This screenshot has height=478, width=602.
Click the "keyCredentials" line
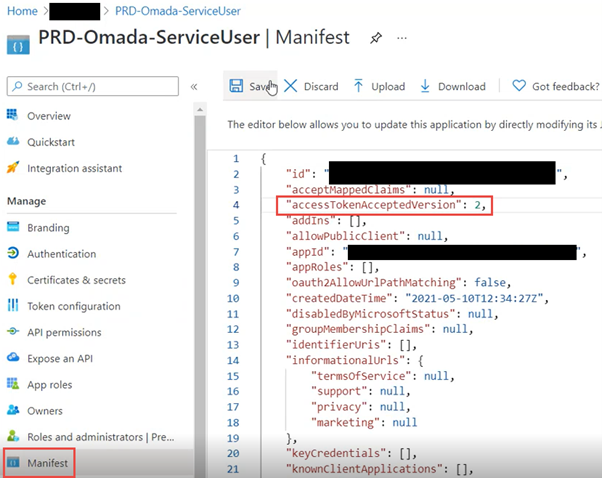351,453
